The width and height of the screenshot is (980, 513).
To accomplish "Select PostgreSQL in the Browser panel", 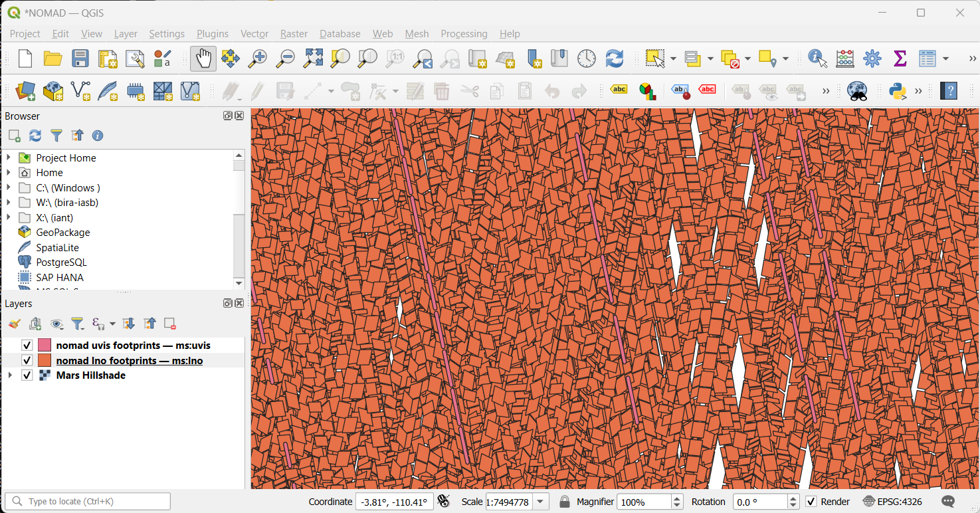I will [61, 262].
